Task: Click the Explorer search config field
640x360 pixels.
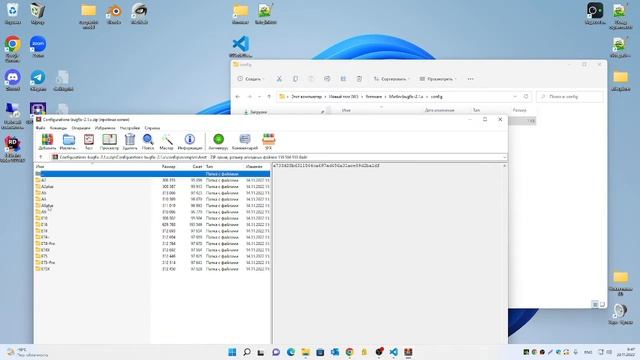Action: pyautogui.click(x=570, y=97)
